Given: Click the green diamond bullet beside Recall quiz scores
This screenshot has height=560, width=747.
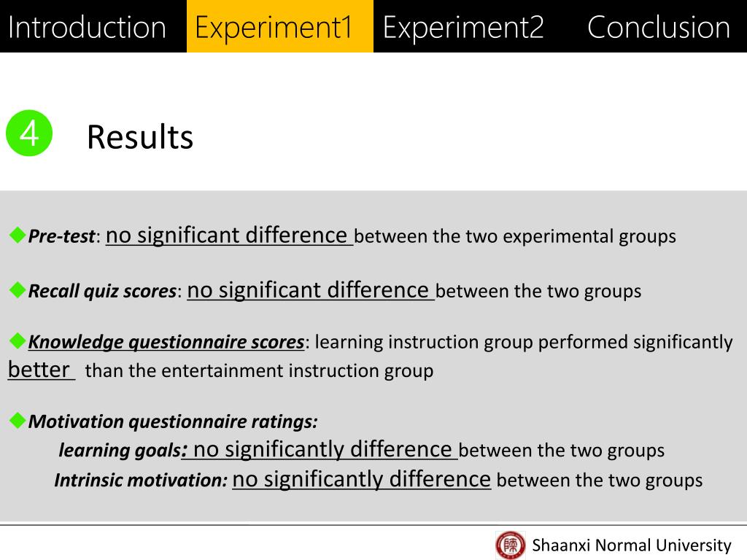Looking at the screenshot, I should [18, 289].
